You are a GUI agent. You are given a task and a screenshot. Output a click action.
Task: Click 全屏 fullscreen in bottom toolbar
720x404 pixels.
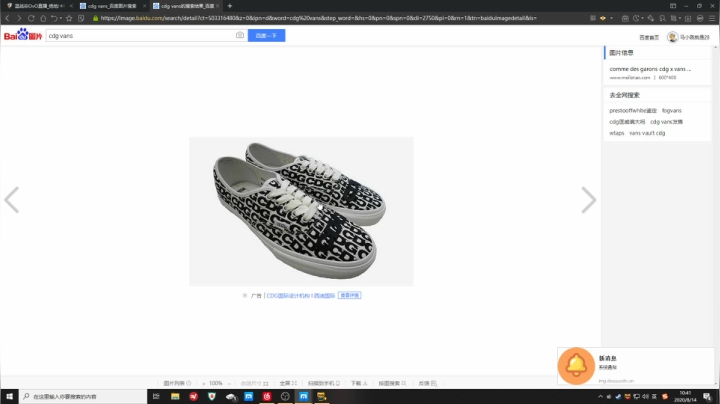[x=288, y=383]
